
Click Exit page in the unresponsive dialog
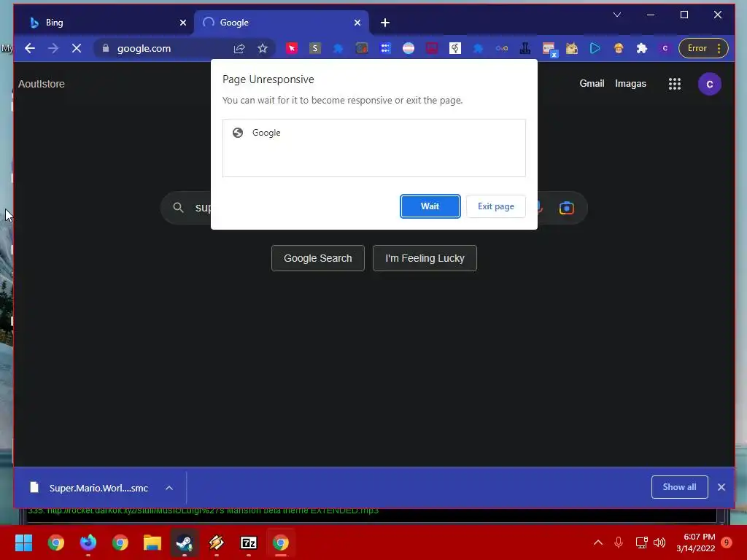click(495, 206)
